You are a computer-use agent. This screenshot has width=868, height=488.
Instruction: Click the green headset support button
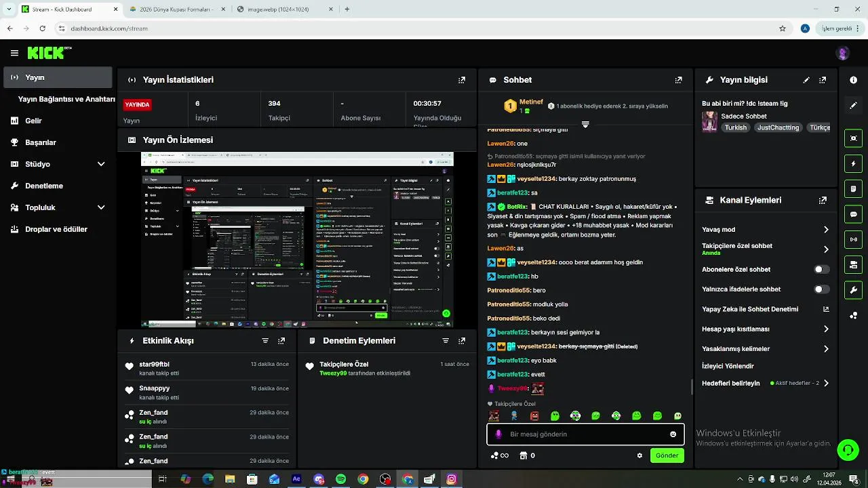[847, 450]
